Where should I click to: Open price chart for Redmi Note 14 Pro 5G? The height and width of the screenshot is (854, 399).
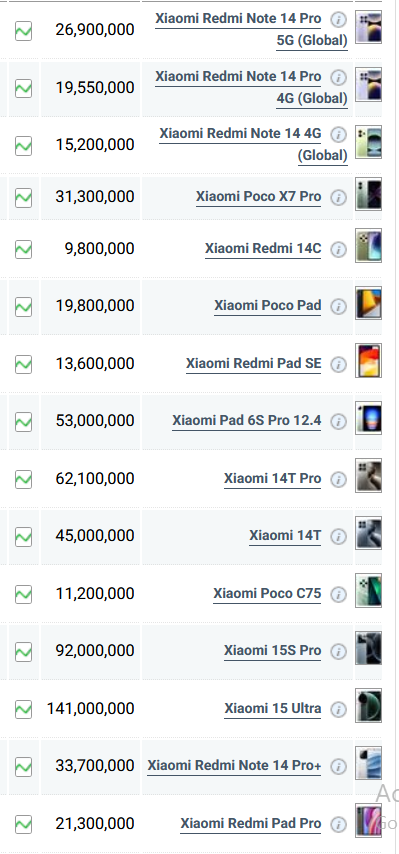(23, 30)
